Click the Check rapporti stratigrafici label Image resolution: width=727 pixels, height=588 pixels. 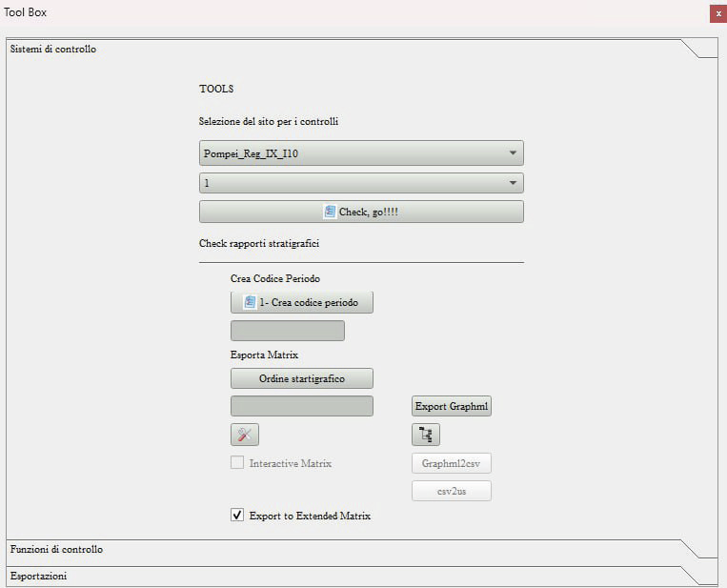coord(259,243)
